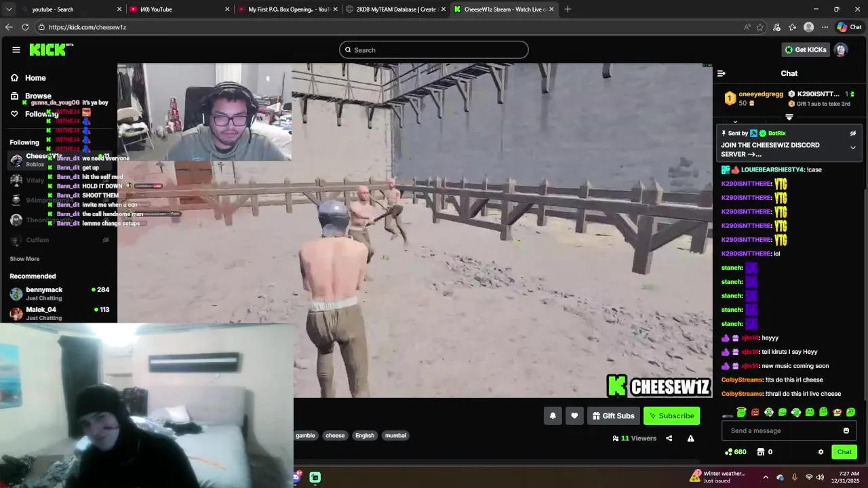Click the browser back button
The image size is (868, 488).
(x=9, y=27)
